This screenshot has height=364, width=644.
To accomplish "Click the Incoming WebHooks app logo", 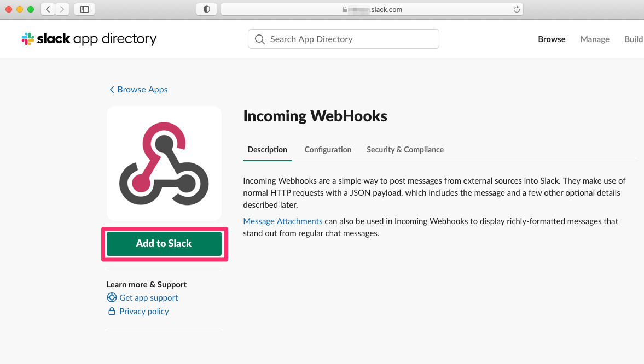I will tap(164, 163).
